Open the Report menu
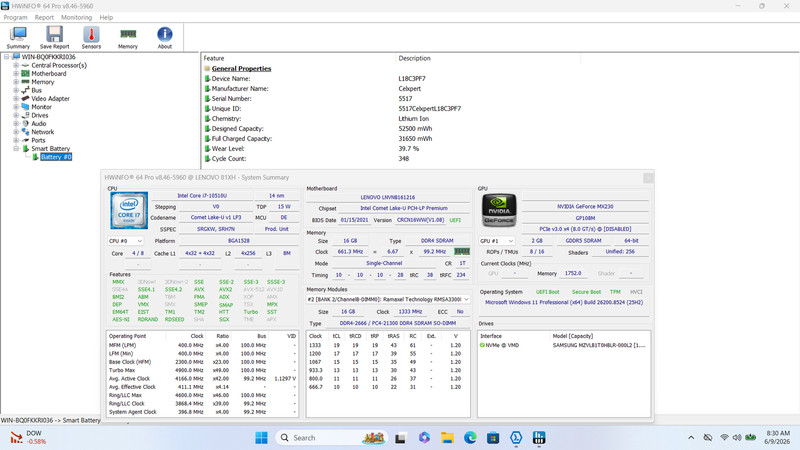 point(44,17)
